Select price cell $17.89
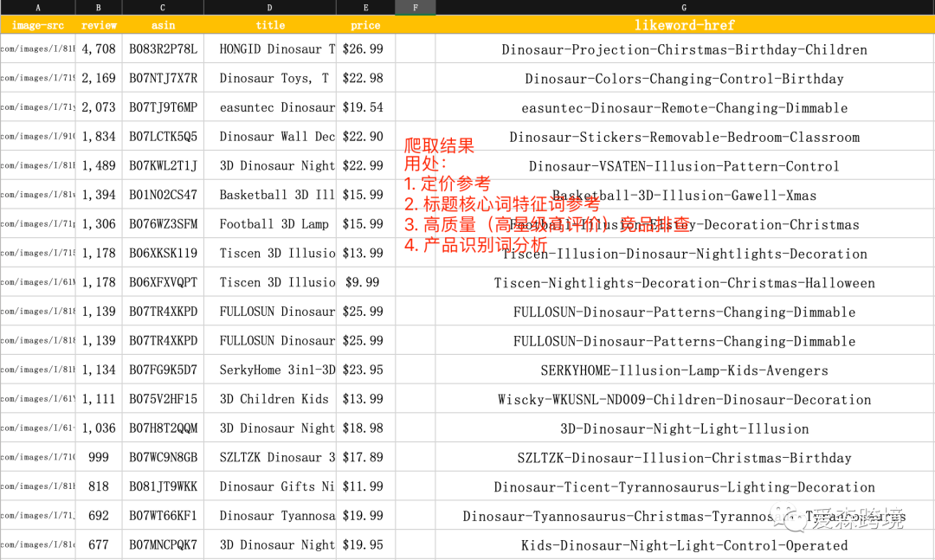 (365, 458)
